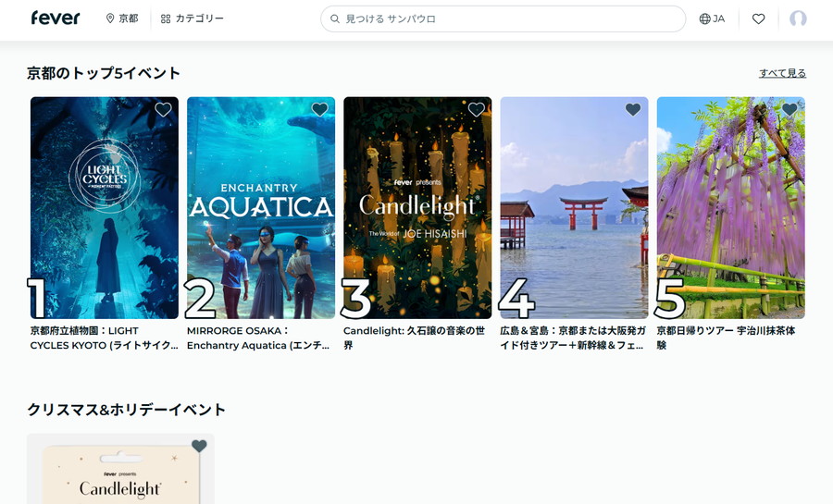Open favorites via header heart icon
Viewport: 833px width, 504px height.
758,18
